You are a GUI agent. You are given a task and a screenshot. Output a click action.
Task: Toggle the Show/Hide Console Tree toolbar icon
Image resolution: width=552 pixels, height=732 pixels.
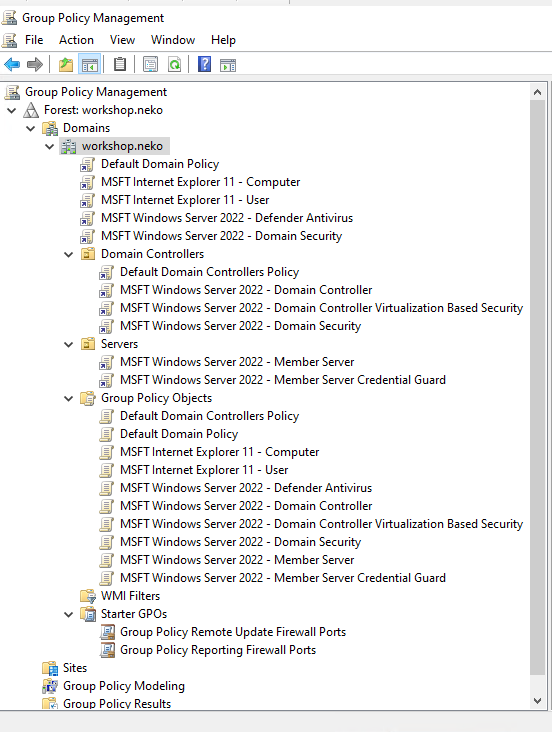[x=90, y=64]
